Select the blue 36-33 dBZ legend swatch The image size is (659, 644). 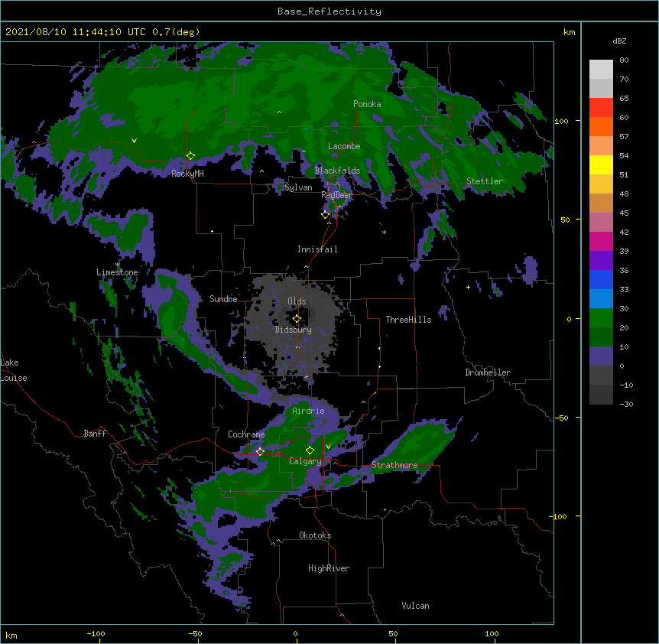[x=601, y=279]
